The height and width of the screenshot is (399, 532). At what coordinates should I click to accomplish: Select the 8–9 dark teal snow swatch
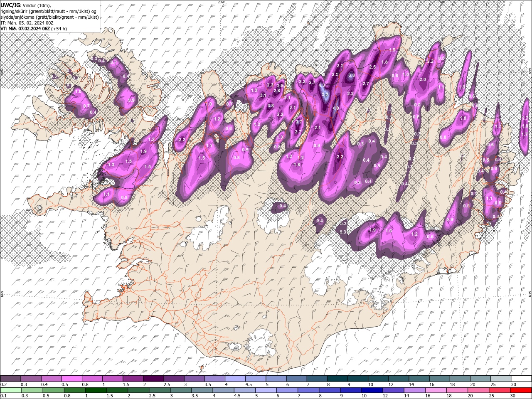click(337, 379)
